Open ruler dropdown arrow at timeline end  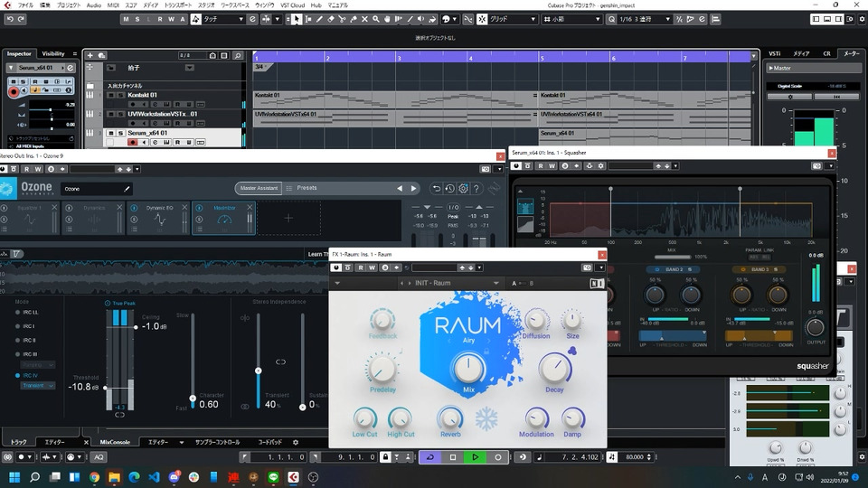[x=753, y=56]
